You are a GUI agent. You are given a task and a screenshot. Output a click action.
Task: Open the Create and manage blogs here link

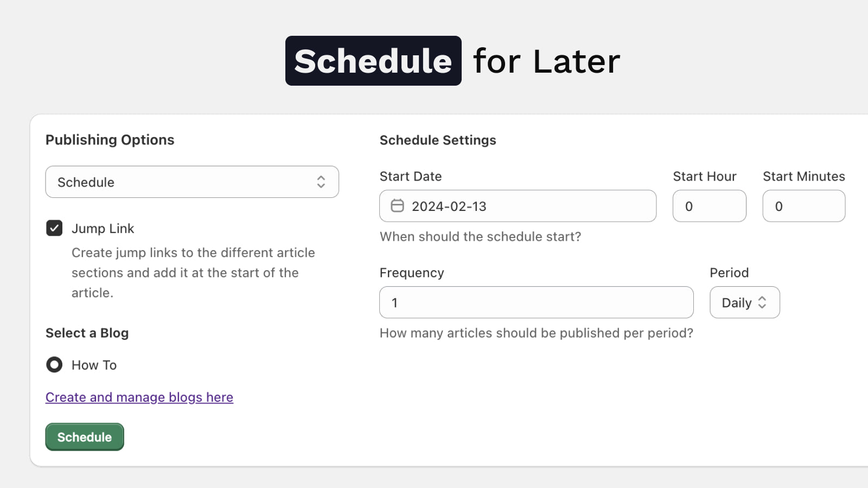click(x=139, y=397)
